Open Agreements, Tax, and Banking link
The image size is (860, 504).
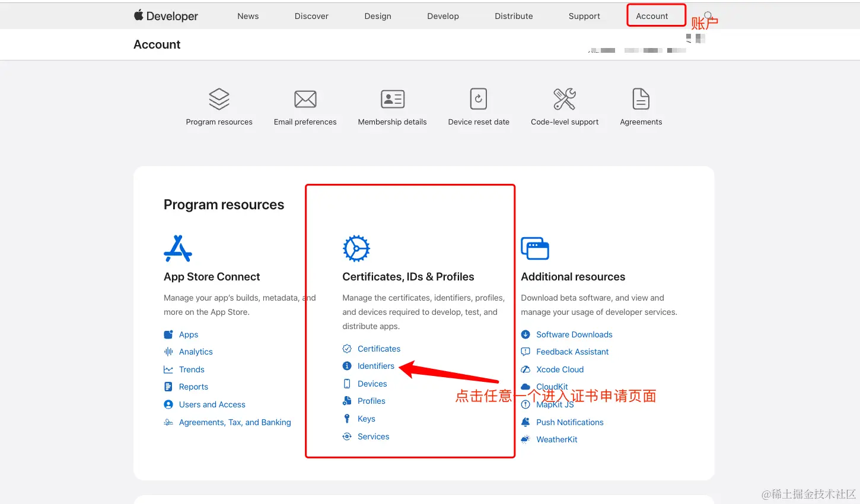coord(235,422)
